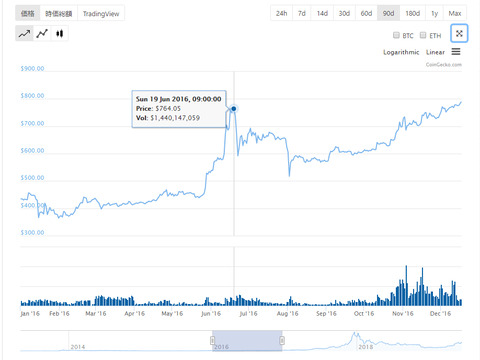The width and height of the screenshot is (480, 360).
Task: Set the range to 14d
Action: click(322, 13)
